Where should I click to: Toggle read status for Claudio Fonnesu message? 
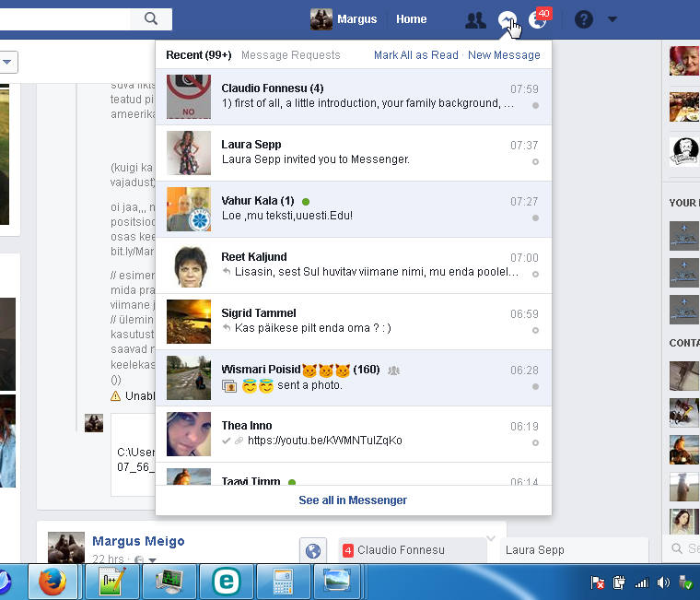[535, 105]
